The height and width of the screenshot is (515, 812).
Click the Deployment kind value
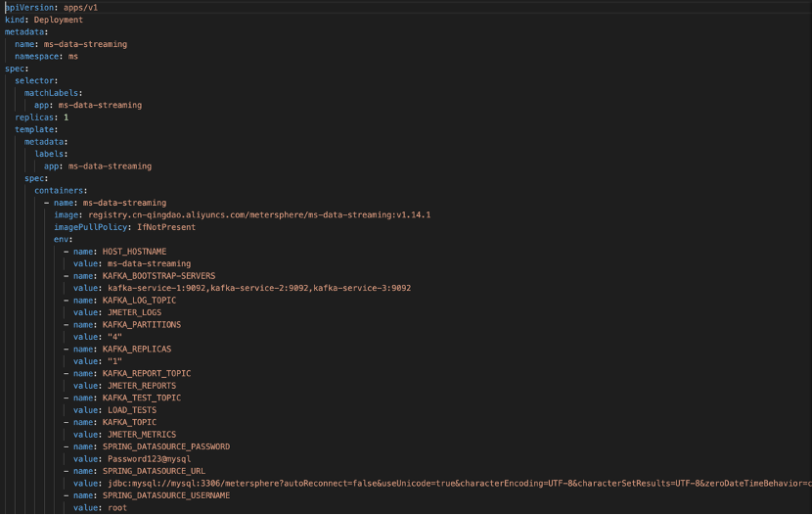pos(59,20)
